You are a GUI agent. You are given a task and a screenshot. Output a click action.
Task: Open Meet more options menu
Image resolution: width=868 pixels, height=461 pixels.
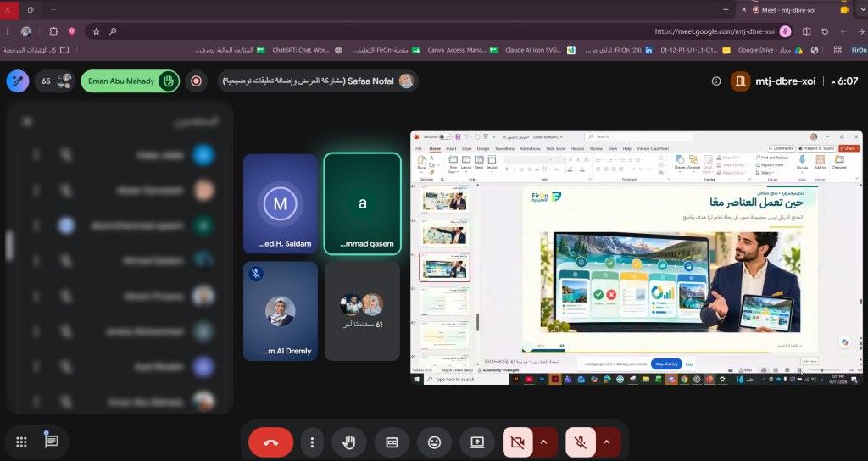pos(312,442)
